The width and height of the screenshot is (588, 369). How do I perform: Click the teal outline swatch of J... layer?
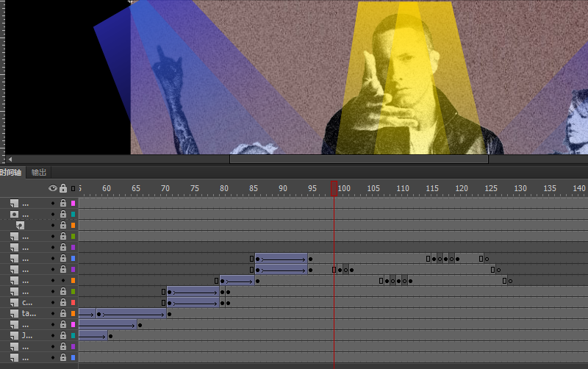73,335
